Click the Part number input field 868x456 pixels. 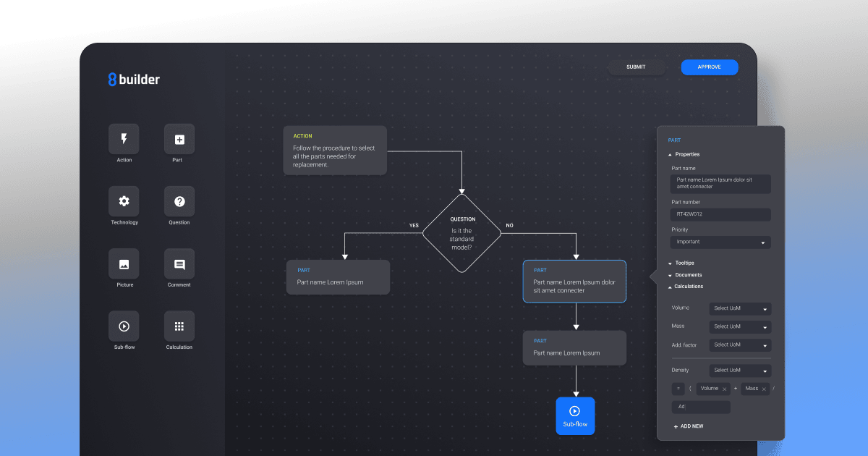[x=720, y=214]
